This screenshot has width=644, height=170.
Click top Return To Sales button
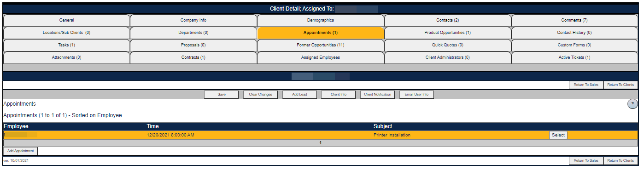click(x=586, y=85)
